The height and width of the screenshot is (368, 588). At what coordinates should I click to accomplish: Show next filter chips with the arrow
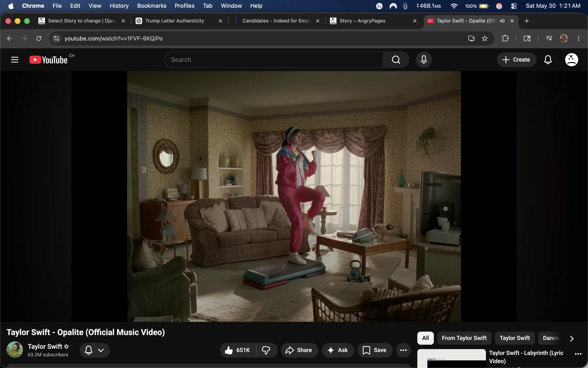[572, 338]
